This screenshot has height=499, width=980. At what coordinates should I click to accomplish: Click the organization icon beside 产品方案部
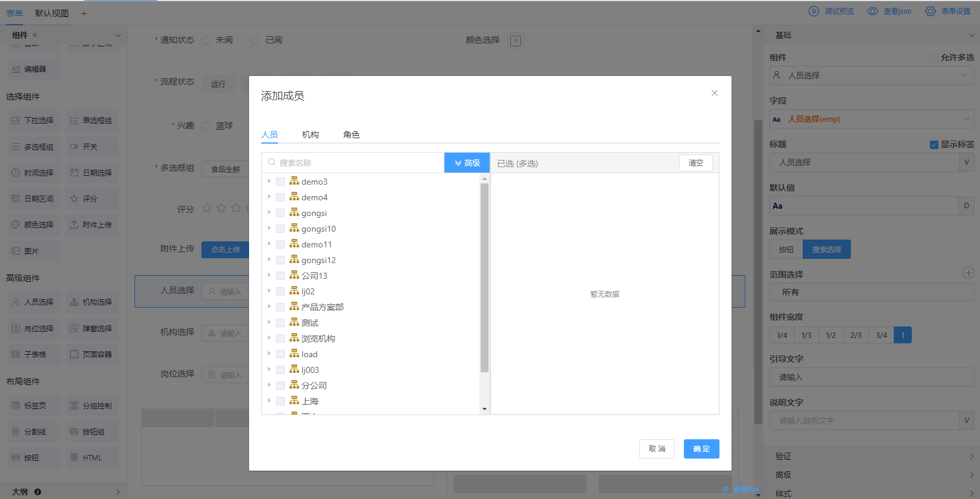tap(294, 307)
